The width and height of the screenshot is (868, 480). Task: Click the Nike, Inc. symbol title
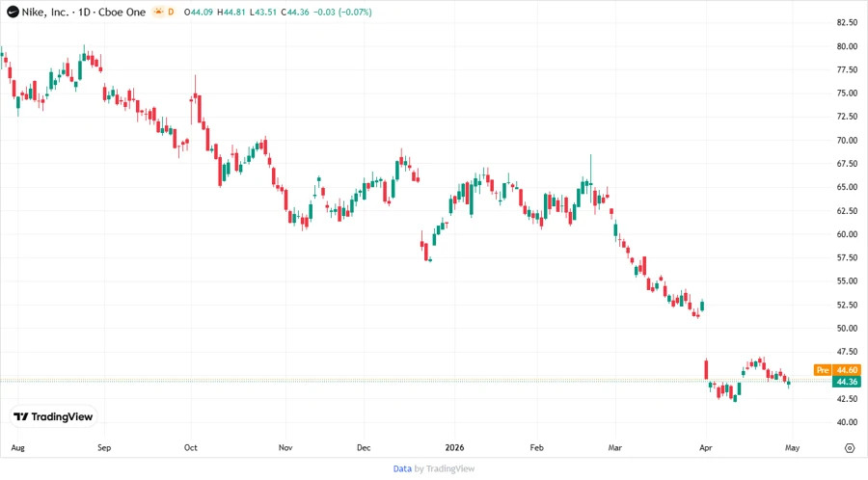point(45,12)
